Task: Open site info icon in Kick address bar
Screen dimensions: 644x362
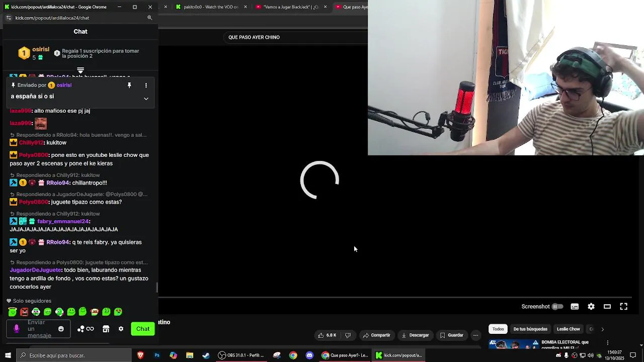Action: pyautogui.click(x=8, y=18)
